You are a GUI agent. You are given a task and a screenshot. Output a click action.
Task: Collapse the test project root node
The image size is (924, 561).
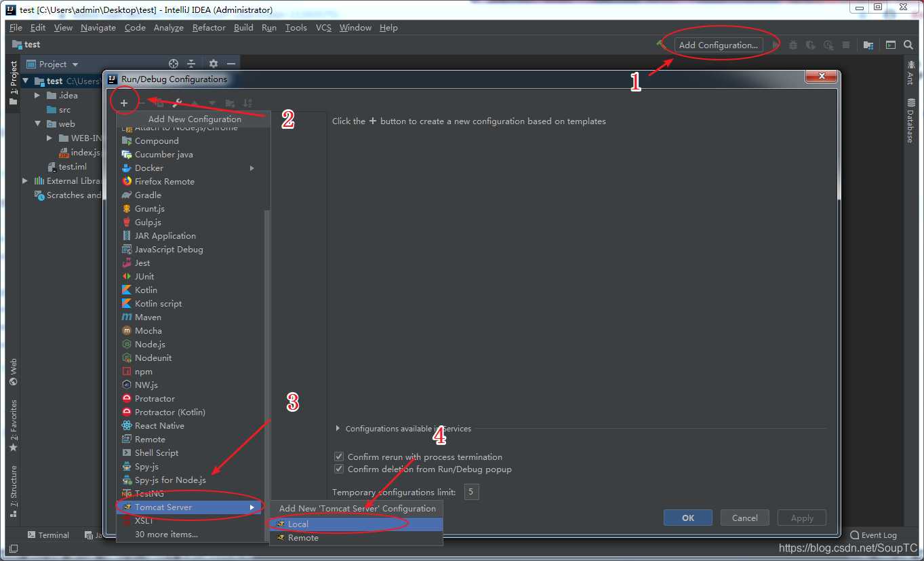coord(26,81)
